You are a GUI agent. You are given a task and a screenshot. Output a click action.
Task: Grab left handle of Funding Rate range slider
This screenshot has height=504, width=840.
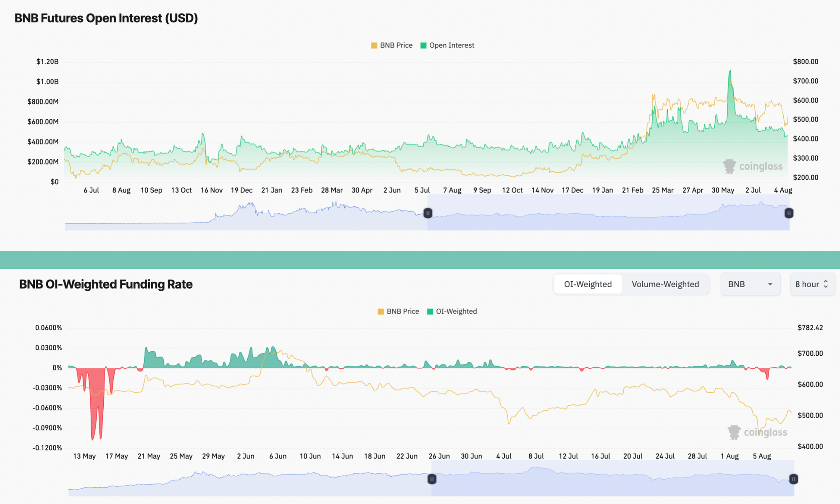(432, 479)
